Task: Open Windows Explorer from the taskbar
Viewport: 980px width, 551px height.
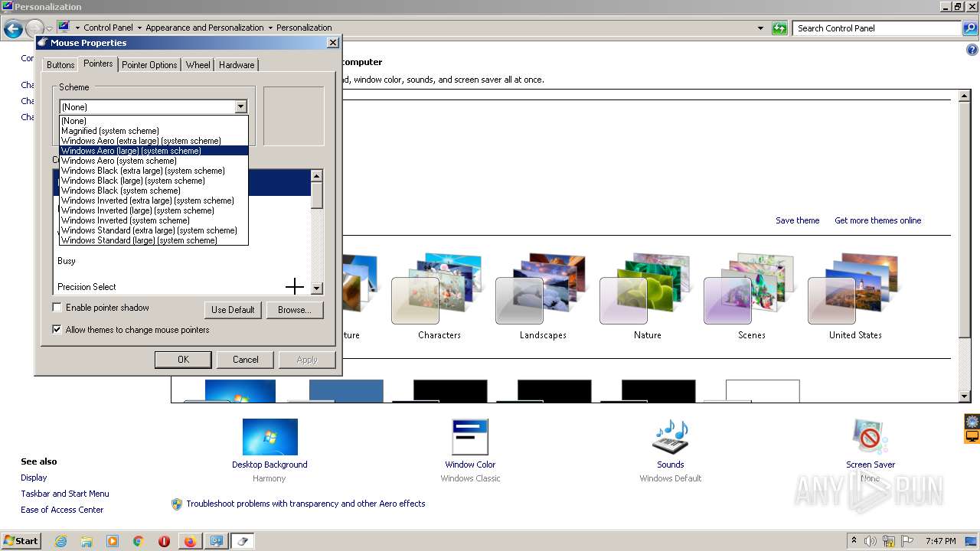Action: (x=87, y=541)
